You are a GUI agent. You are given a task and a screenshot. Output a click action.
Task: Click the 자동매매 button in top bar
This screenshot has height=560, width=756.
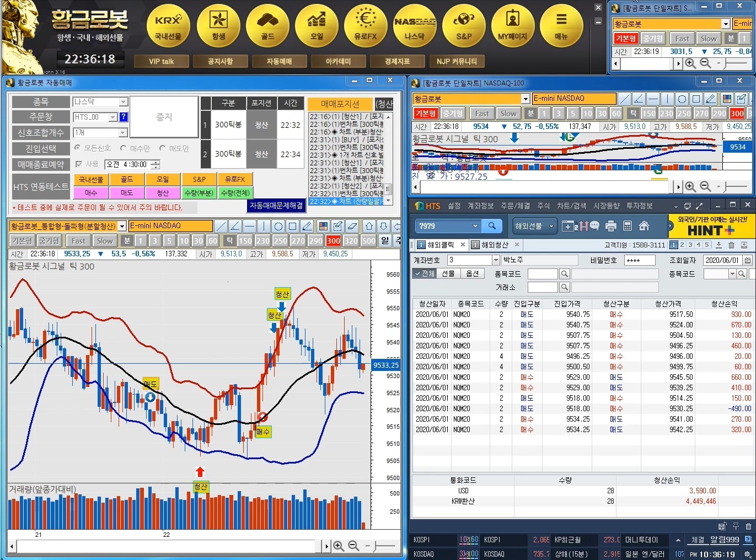pos(279,61)
